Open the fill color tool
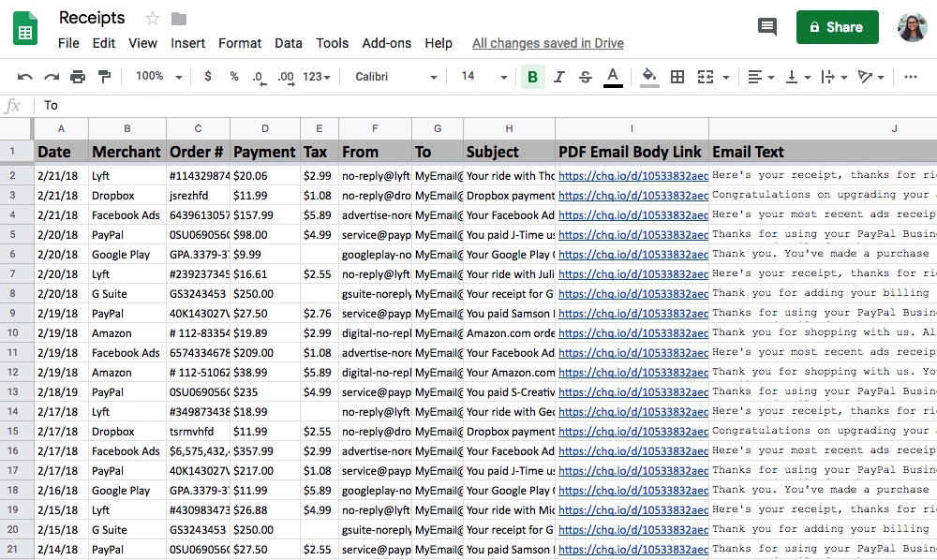Viewport: 937px width, 560px height. [x=649, y=77]
